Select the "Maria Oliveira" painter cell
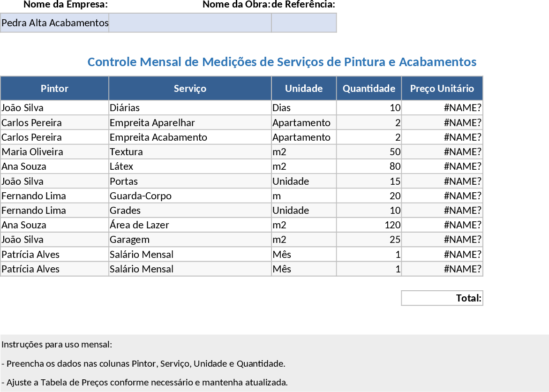The width and height of the screenshot is (549, 392). (x=54, y=152)
